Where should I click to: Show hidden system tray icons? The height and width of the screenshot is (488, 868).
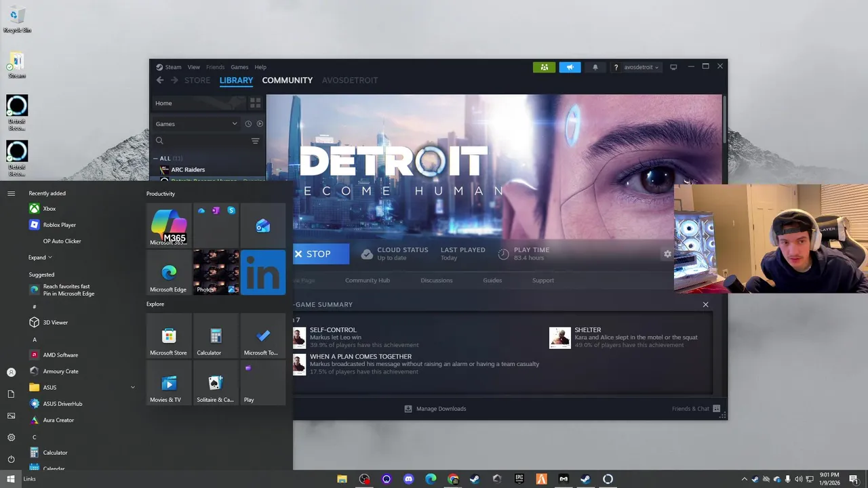point(745,479)
